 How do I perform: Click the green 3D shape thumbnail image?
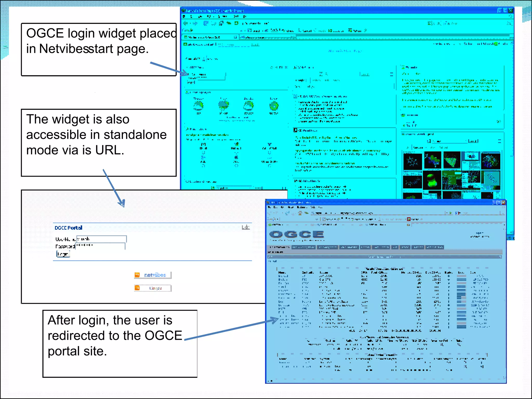pos(432,179)
